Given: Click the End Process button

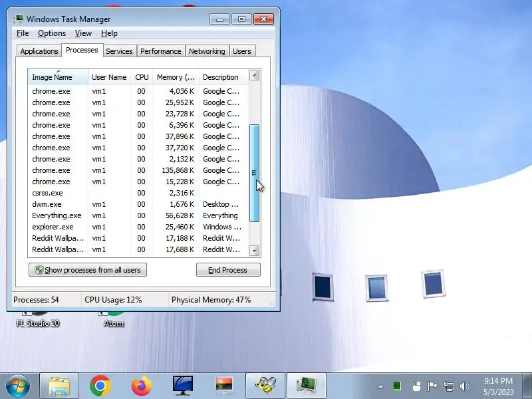Looking at the screenshot, I should point(228,270).
